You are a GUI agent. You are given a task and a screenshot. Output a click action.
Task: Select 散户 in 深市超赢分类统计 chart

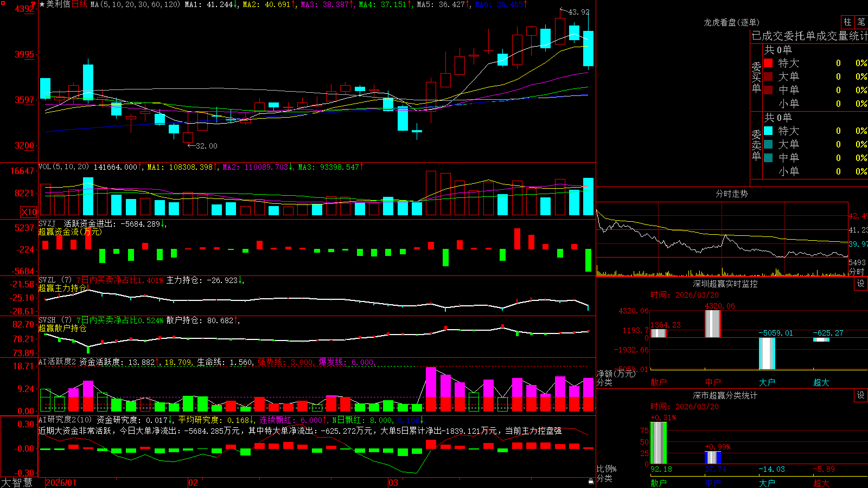[x=659, y=483]
